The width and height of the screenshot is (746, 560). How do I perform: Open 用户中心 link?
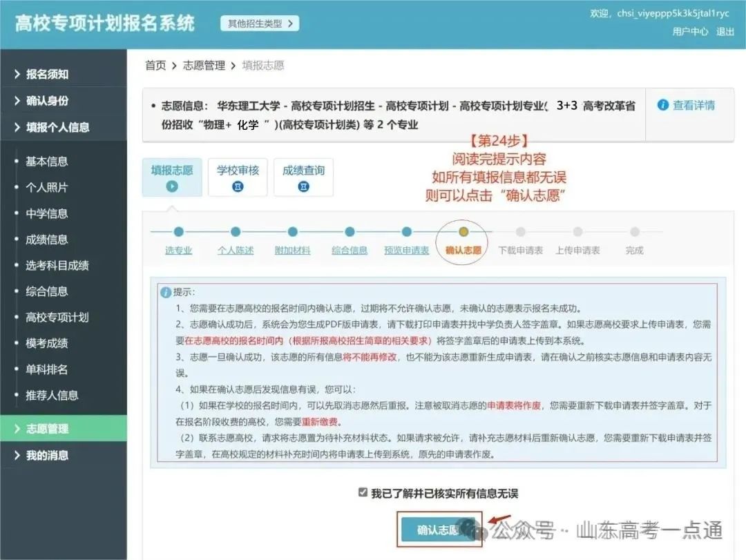point(690,31)
